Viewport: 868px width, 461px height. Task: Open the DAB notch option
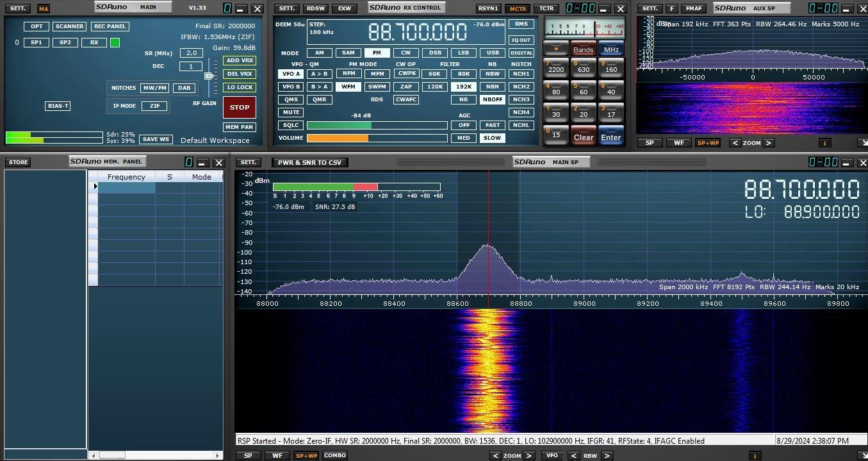[184, 88]
